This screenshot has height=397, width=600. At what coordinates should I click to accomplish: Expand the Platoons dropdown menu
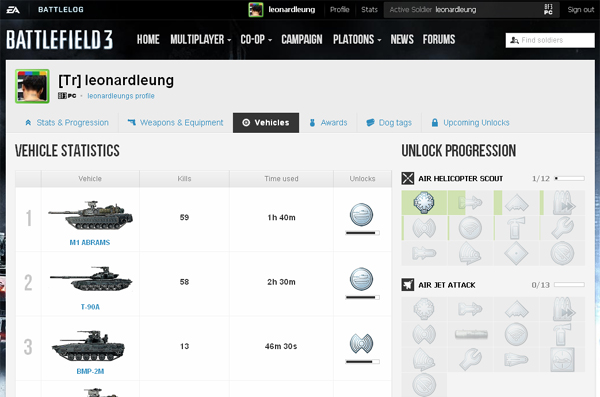(x=357, y=39)
